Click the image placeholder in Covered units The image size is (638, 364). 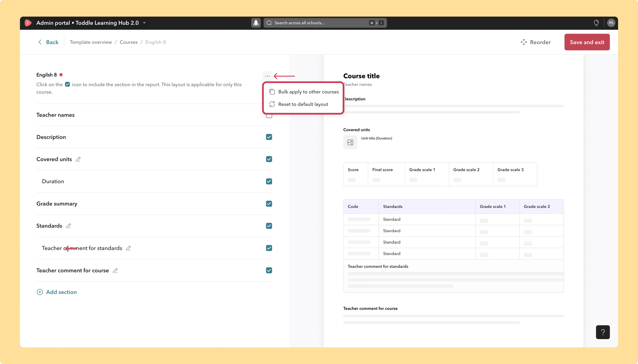[350, 142]
